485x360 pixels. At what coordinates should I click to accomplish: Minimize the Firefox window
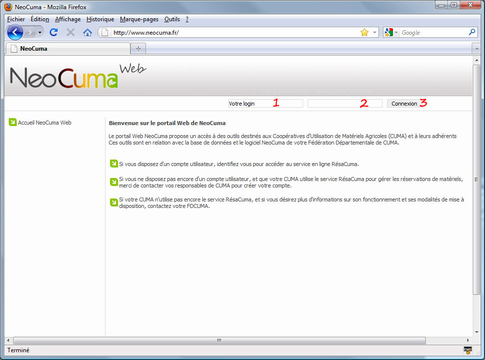pos(441,5)
